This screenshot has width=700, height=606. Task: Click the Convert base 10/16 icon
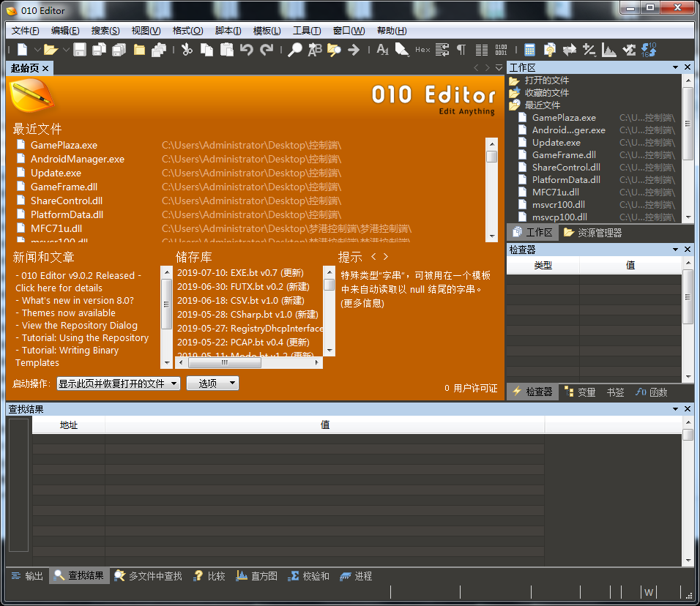point(649,50)
